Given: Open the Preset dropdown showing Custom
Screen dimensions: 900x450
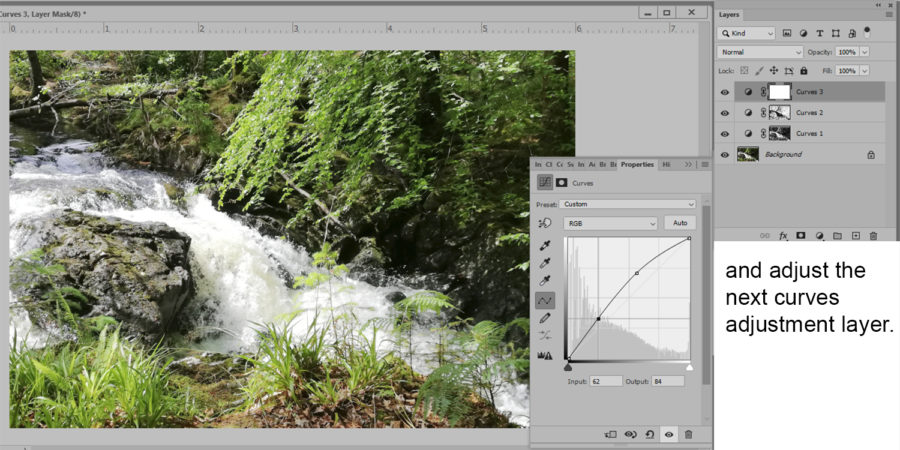Looking at the screenshot, I should [x=629, y=204].
